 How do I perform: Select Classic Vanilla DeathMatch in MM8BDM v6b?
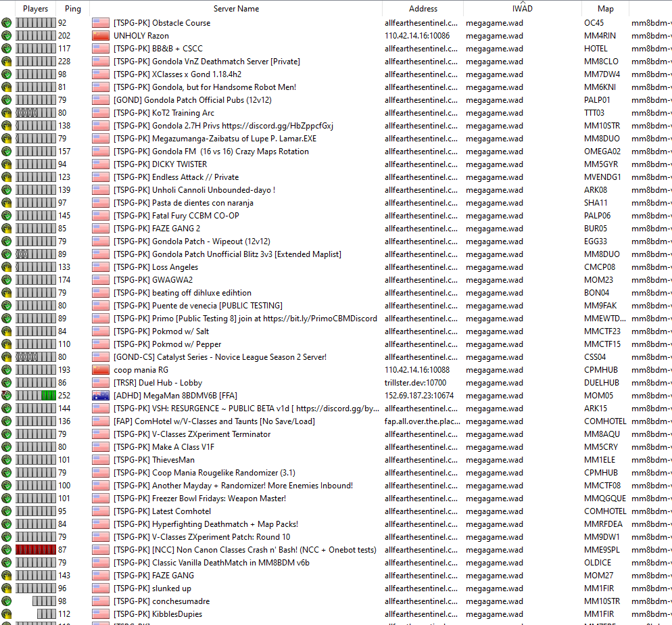pos(336,563)
